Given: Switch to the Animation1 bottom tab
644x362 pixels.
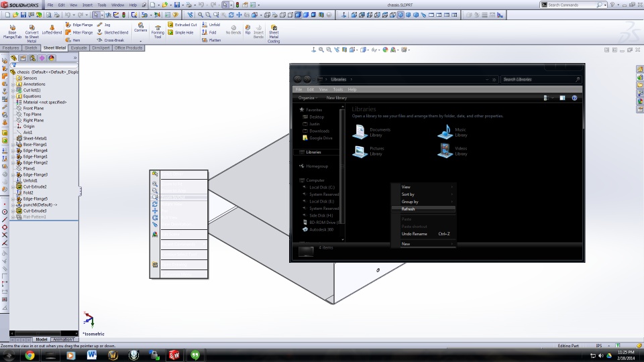Looking at the screenshot, I should (x=64, y=339).
